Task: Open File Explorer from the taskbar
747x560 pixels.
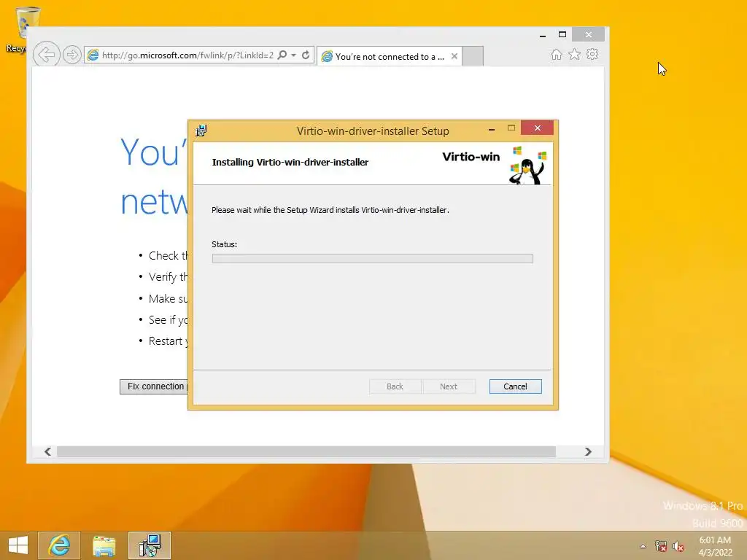Action: [x=104, y=545]
